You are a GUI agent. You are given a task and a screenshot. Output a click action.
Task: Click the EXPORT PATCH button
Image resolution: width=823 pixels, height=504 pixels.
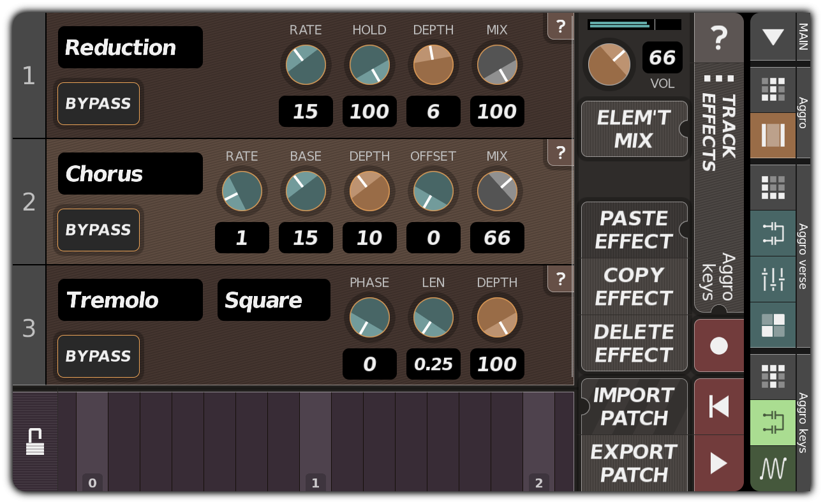pyautogui.click(x=634, y=464)
